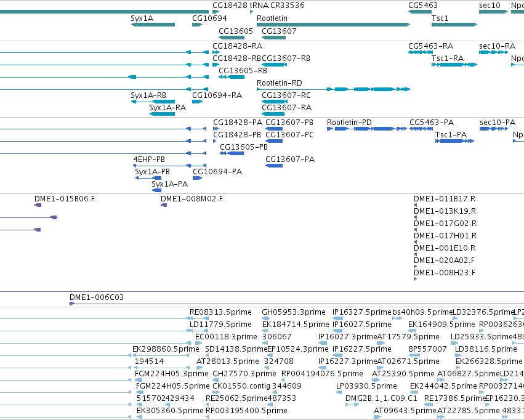Click protein Syx1A-PA label
Screen dimensions: 524x420
[170, 184]
